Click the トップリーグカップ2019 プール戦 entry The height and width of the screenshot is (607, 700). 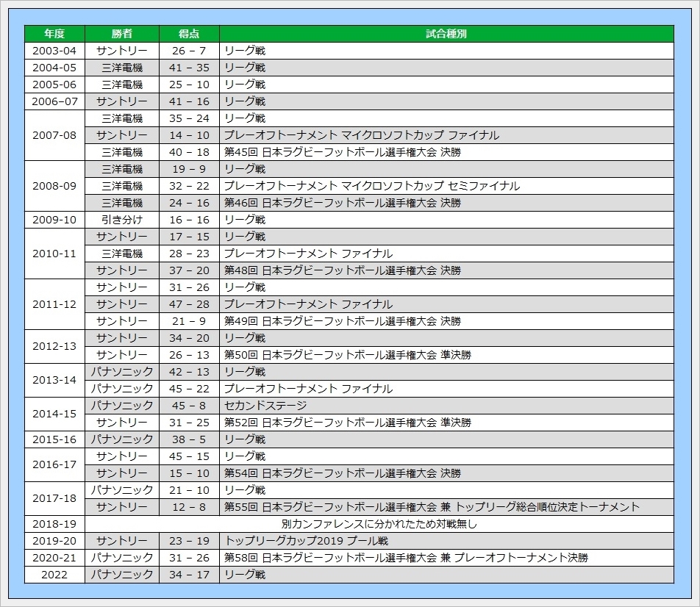tap(306, 541)
